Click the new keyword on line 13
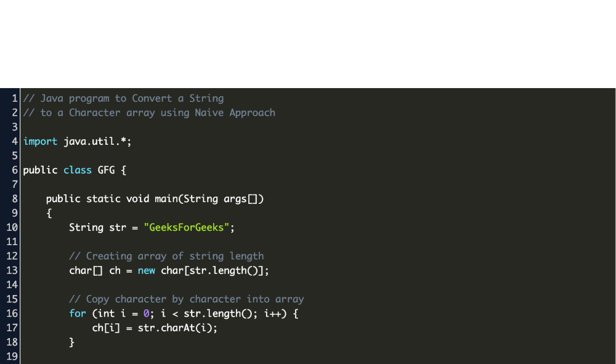This screenshot has width=616, height=364. click(147, 270)
